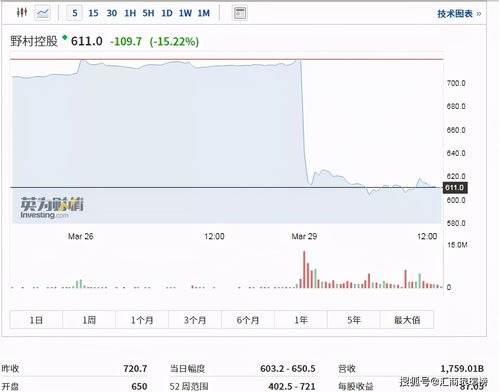The width and height of the screenshot is (499, 392).
Task: Open the news calendar icon
Action: [240, 13]
